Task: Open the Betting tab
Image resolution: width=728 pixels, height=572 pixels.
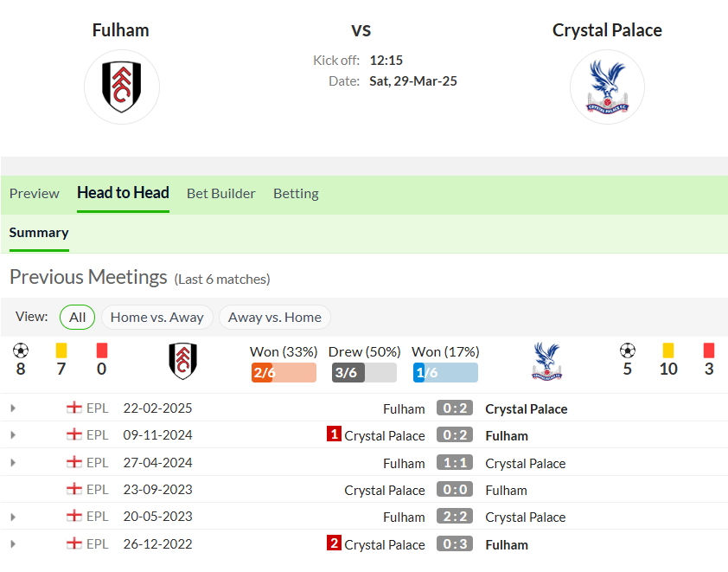Action: pyautogui.click(x=296, y=194)
